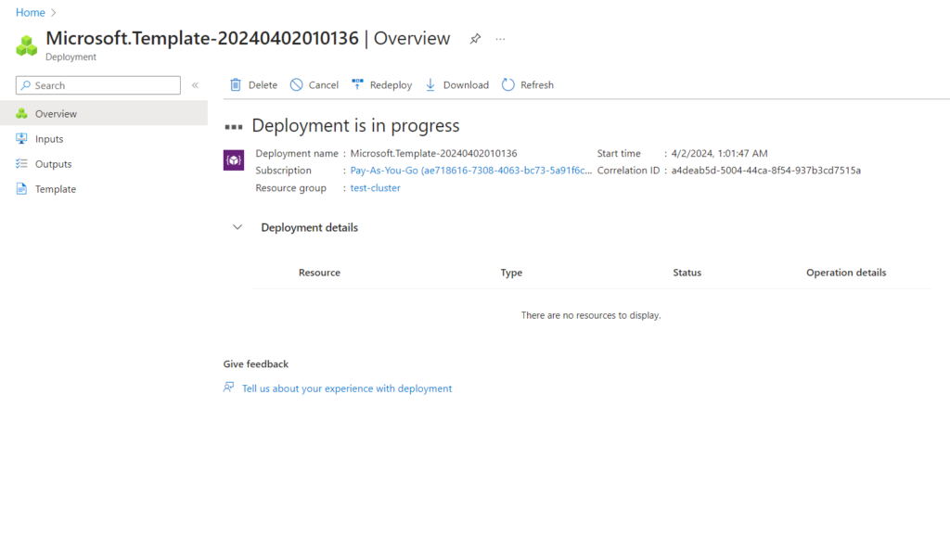The height and width of the screenshot is (560, 950).
Task: Click the Download arrow icon
Action: click(x=430, y=84)
